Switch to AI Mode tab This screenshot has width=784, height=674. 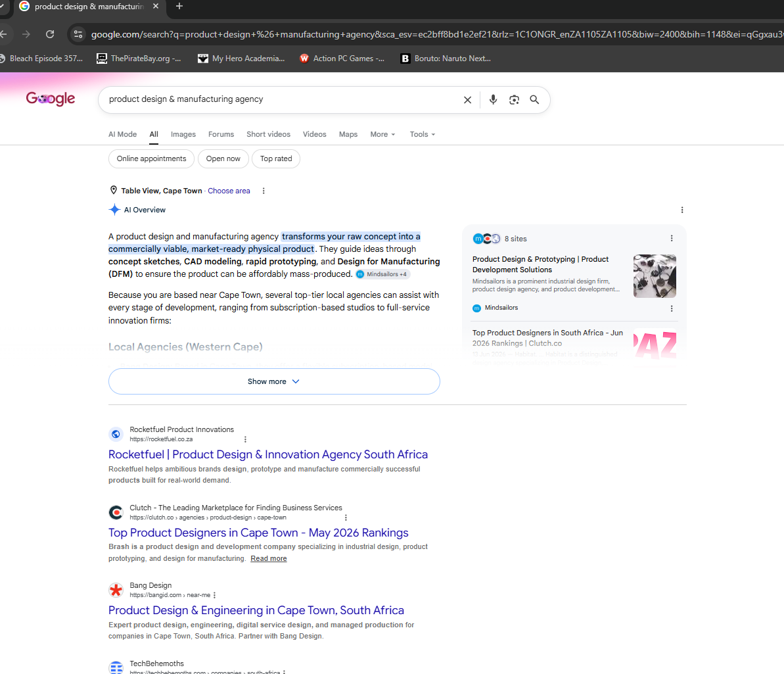tap(122, 135)
